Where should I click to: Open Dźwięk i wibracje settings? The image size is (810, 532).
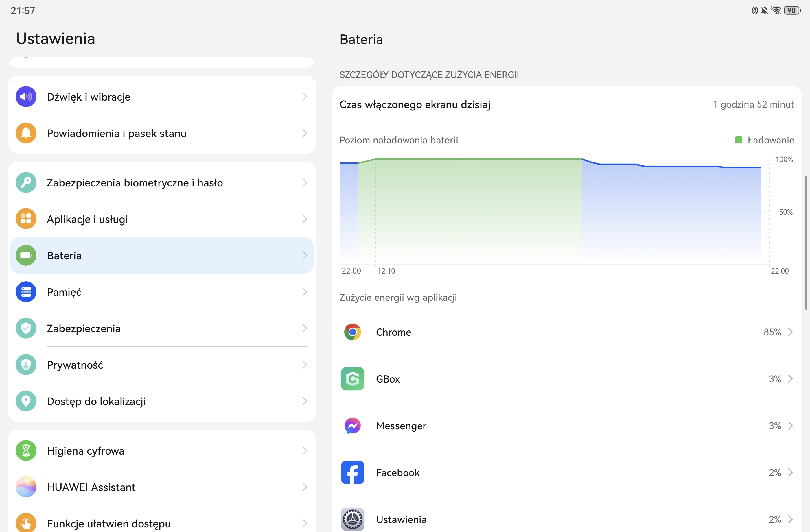(162, 97)
